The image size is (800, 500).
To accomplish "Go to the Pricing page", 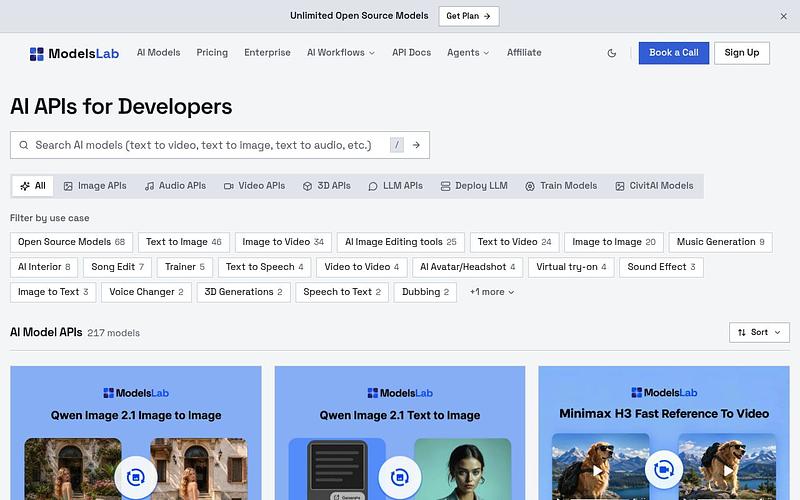I will (x=212, y=53).
